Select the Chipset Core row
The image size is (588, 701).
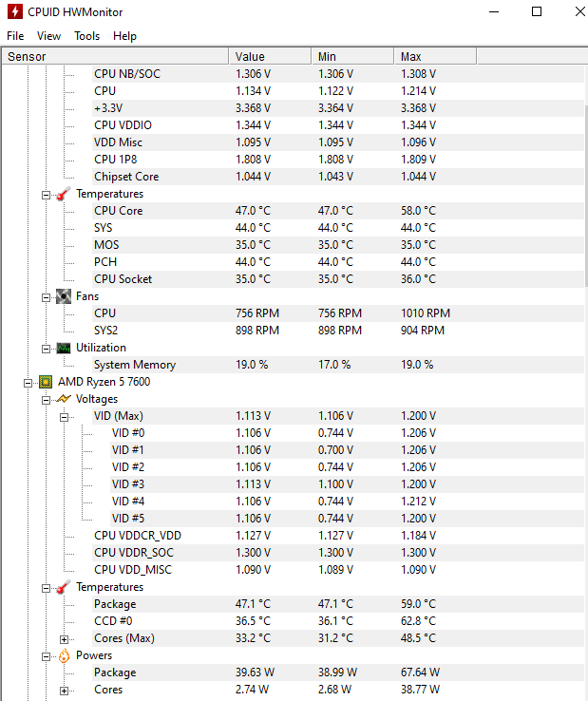point(338,177)
